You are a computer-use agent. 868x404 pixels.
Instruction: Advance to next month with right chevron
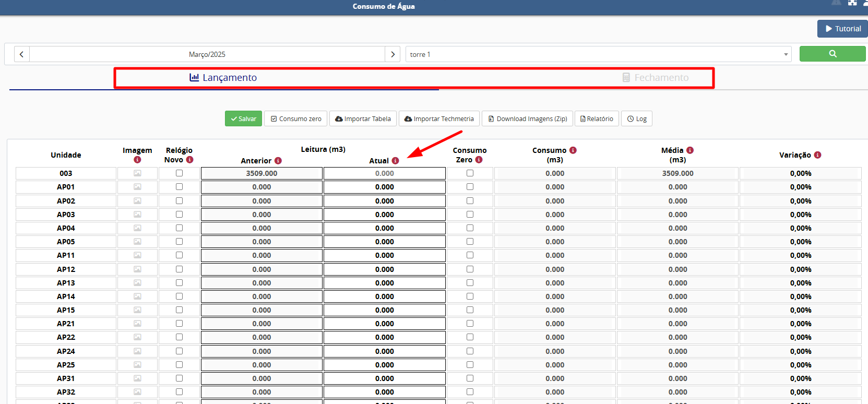[393, 54]
